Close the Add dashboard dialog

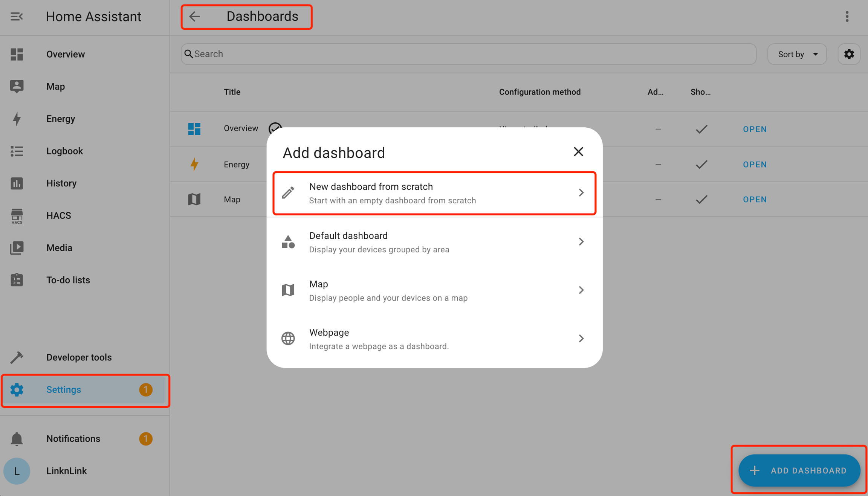tap(578, 152)
